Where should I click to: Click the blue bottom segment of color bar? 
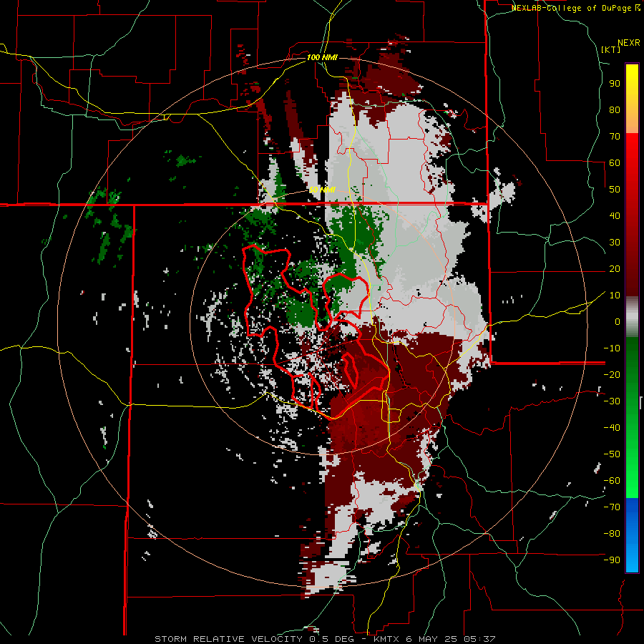coord(632,535)
